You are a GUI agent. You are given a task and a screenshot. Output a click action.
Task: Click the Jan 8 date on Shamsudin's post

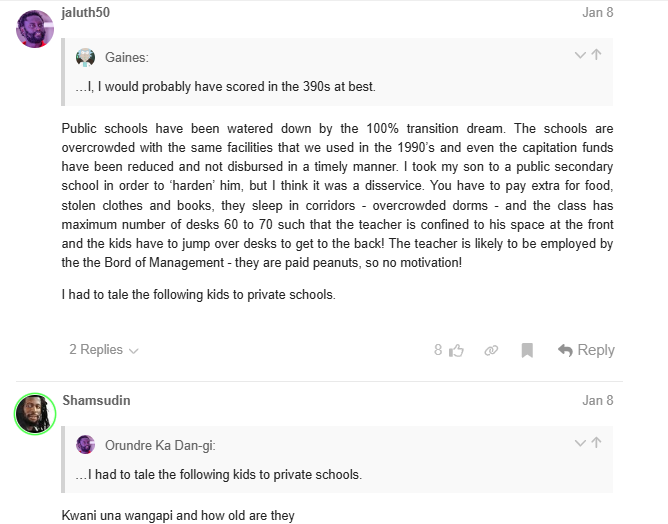(x=597, y=400)
